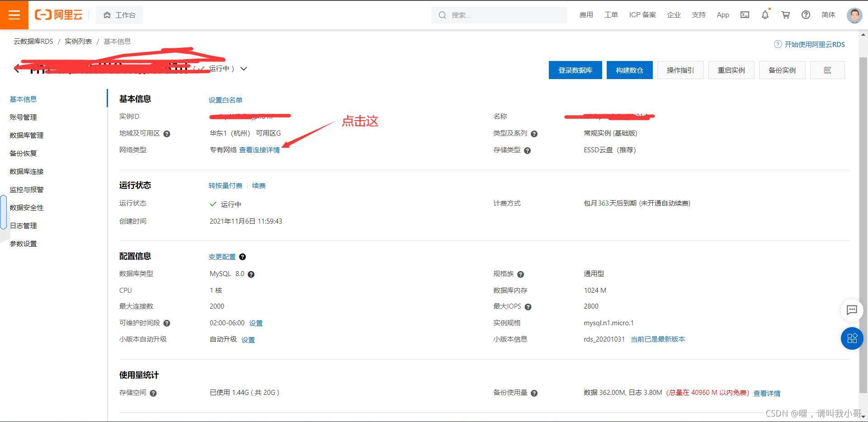The height and width of the screenshot is (422, 868).
Task: Click help icon next to 类型及系列
Action: coord(534,134)
